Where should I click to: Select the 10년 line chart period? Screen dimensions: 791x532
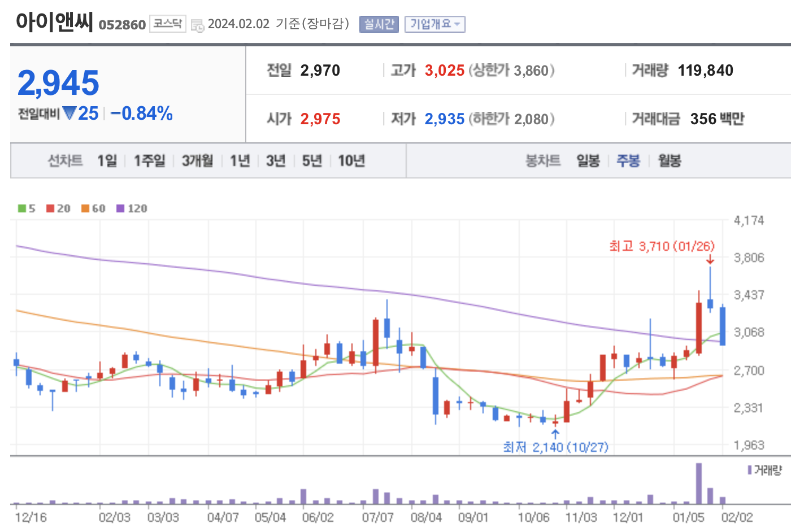click(351, 161)
